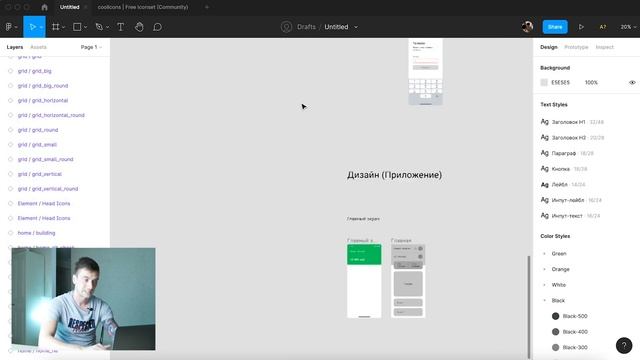Edit the background hex value E5E5E5
This screenshot has width=640, height=360.
[x=560, y=82]
